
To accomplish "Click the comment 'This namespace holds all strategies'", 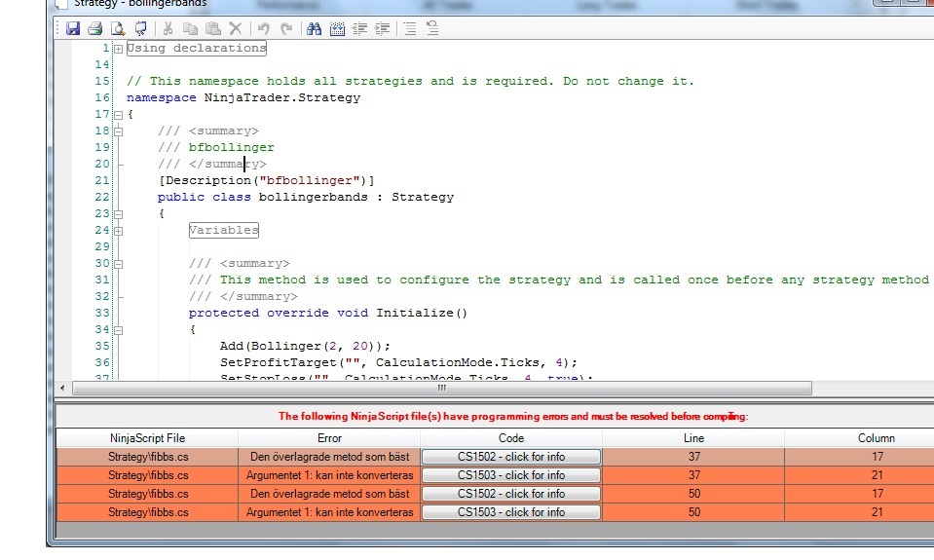I will pyautogui.click(x=410, y=81).
